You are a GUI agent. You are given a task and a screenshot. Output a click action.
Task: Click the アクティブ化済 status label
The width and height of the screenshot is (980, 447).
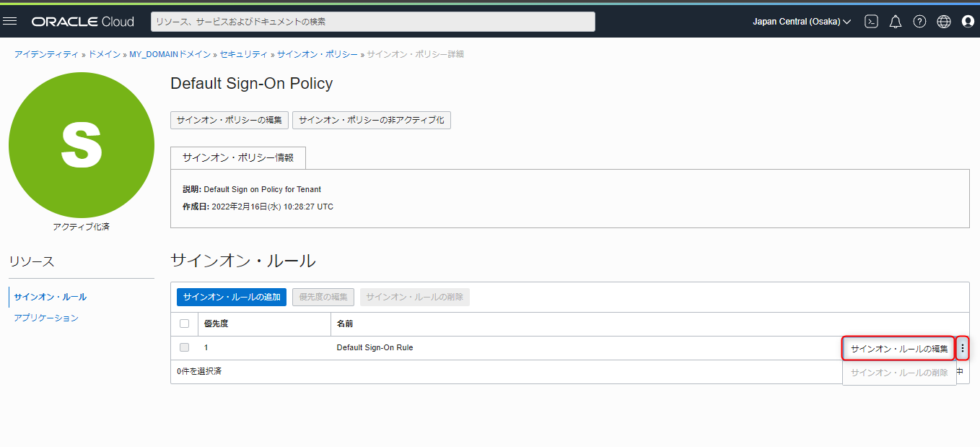coord(82,227)
